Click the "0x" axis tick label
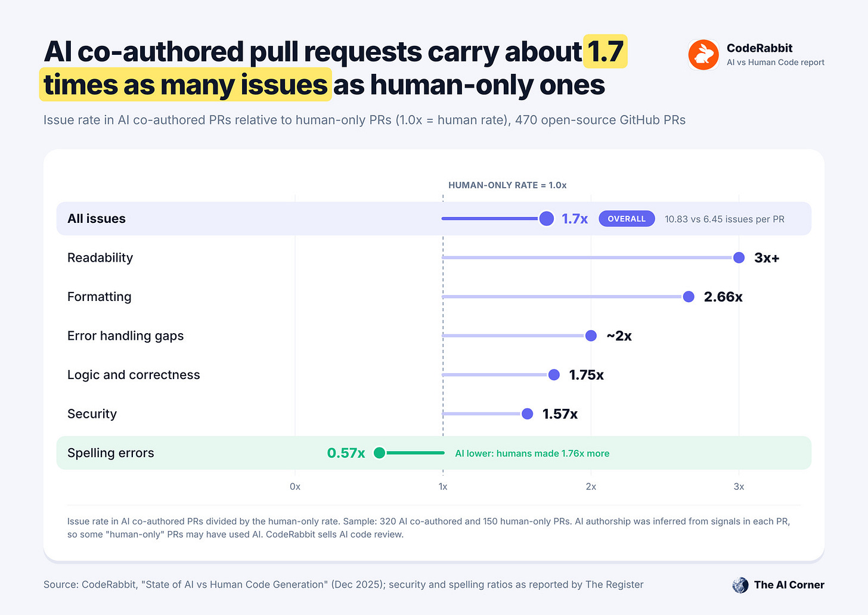868x615 pixels. 295,486
